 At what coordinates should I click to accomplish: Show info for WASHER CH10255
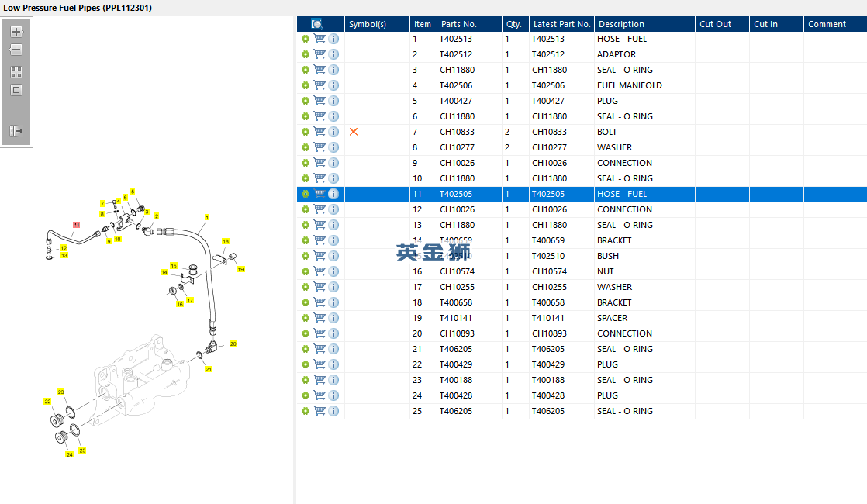click(x=333, y=287)
